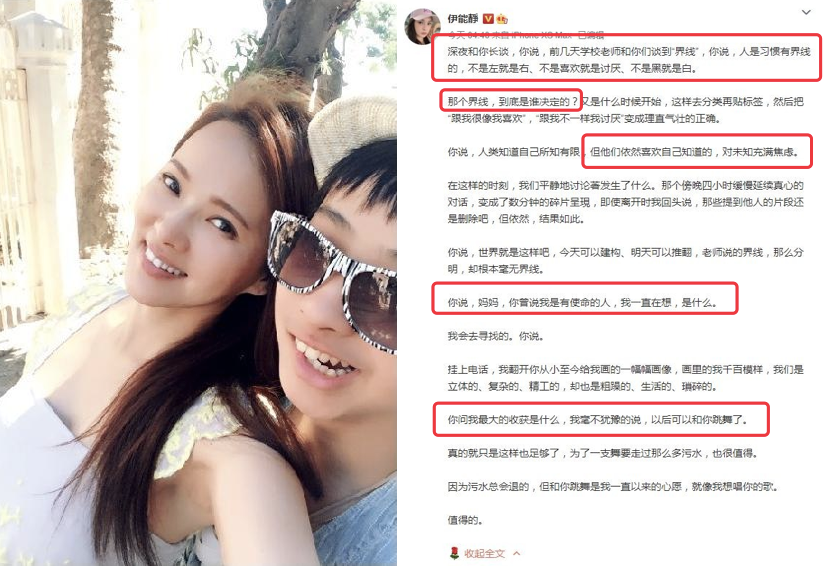This screenshot has width=825, height=567.
Task: Click the final line 值得的。
Action: point(465,520)
